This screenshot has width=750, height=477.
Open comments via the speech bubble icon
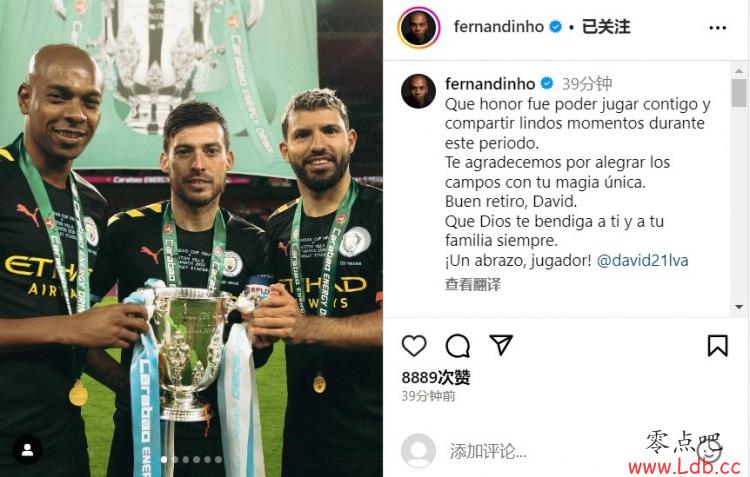click(x=458, y=345)
